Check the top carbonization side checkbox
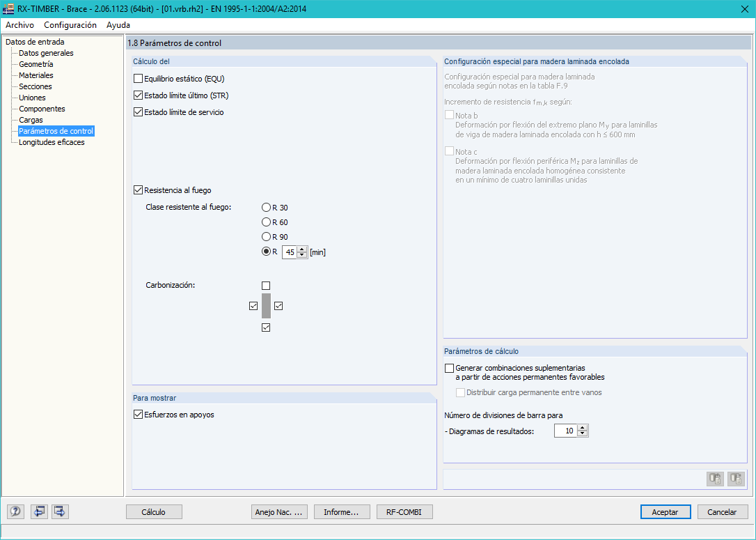Image resolution: width=756 pixels, height=540 pixels. tap(266, 285)
